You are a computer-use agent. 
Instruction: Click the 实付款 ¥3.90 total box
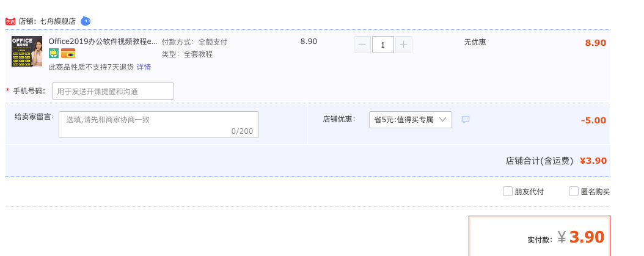(540, 236)
